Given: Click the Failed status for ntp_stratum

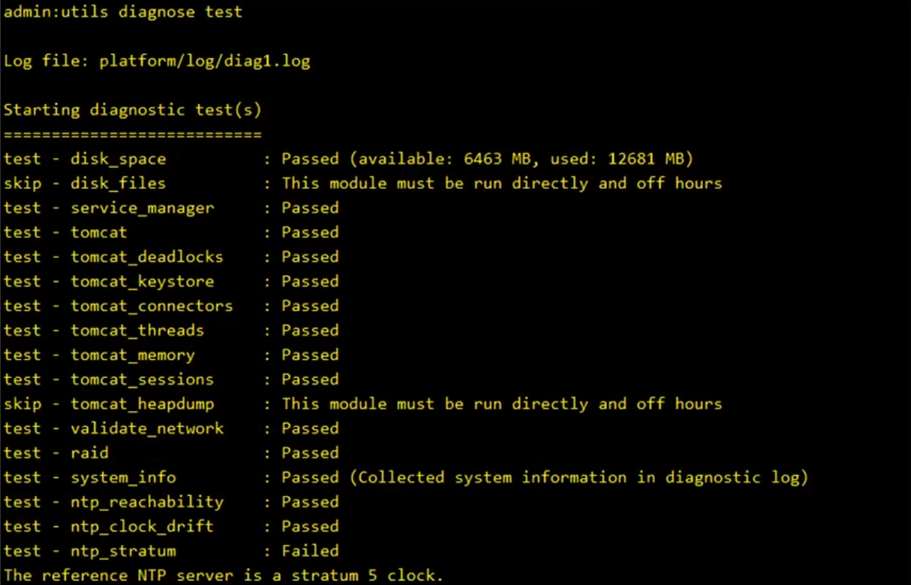Looking at the screenshot, I should [x=310, y=551].
